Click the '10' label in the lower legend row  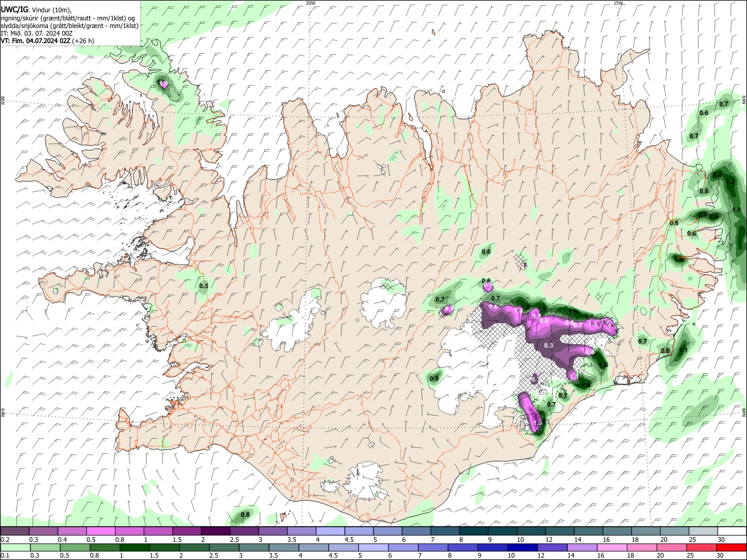[511, 556]
